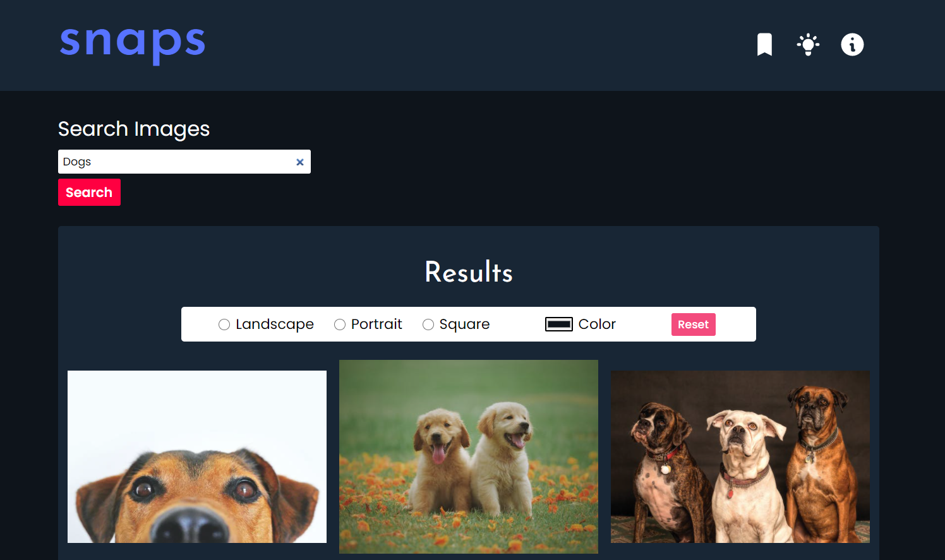Viewport: 945px width, 560px height.
Task: Click the Landscape label text
Action: [x=275, y=325]
